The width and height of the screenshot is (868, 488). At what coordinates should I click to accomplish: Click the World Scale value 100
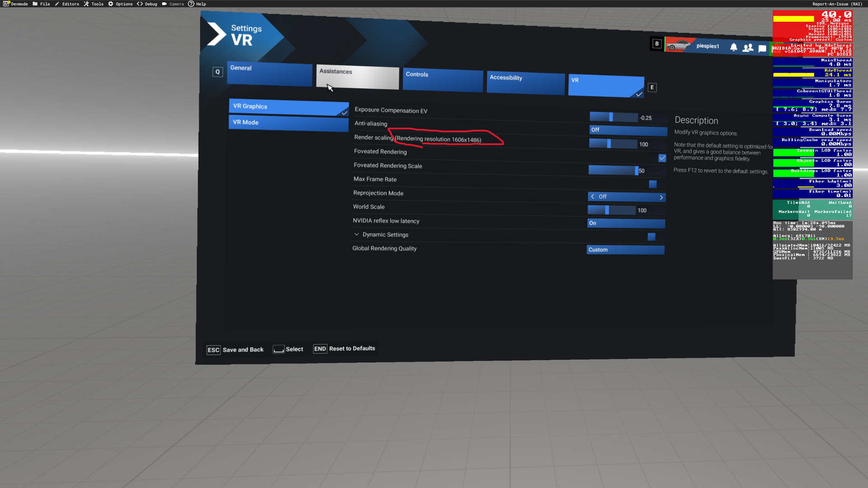[642, 211]
